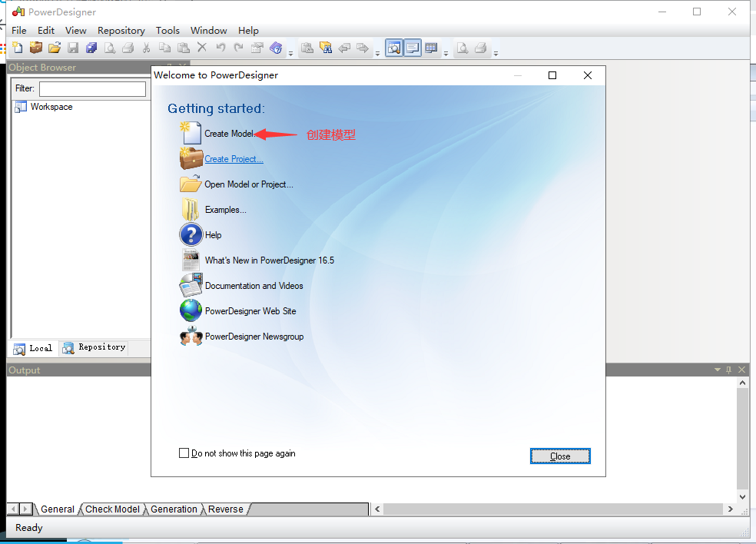Click the blue question mark Help icon

tap(191, 235)
